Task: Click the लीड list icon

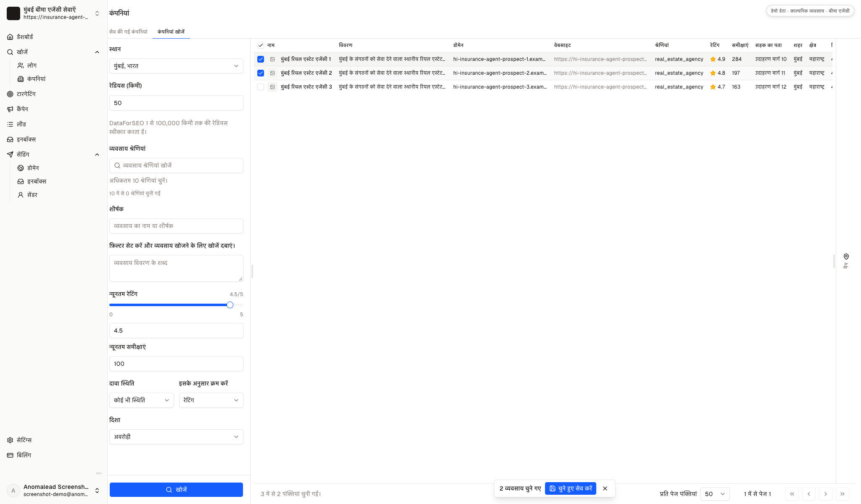Action: [10, 124]
